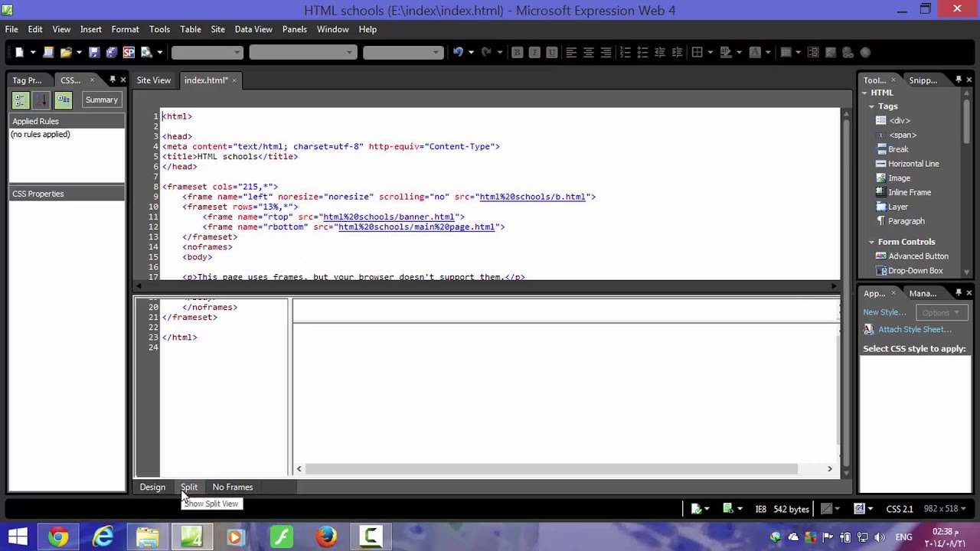Undo the last action via toolbar
The height and width of the screenshot is (551, 980).
458,52
